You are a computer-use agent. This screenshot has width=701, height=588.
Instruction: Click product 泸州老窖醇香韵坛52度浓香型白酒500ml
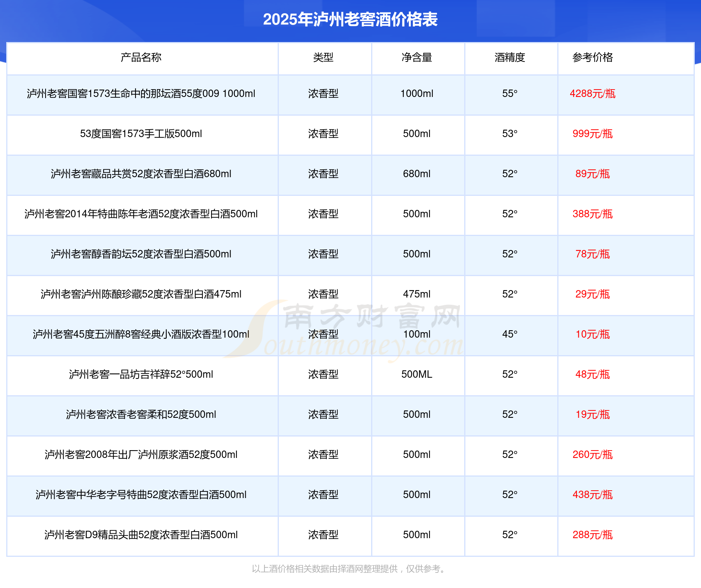pyautogui.click(x=141, y=254)
